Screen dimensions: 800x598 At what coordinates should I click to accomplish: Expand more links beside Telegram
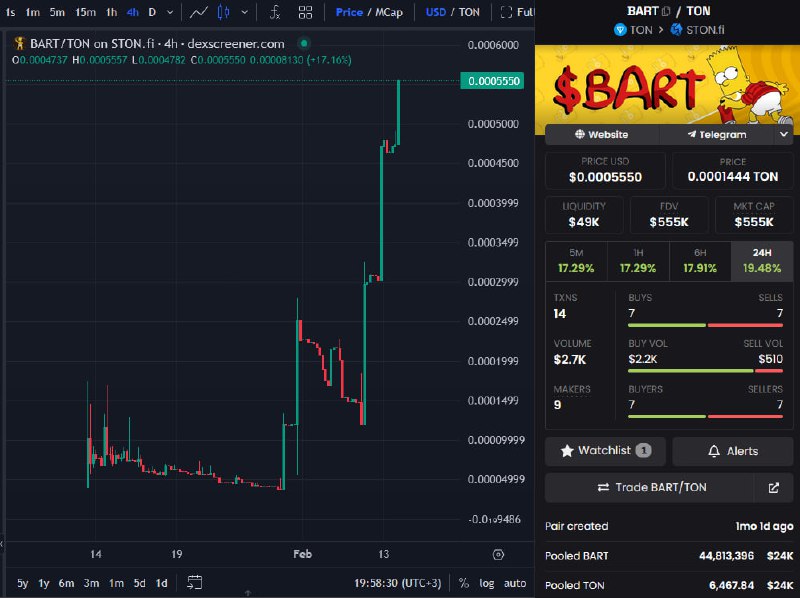tap(784, 135)
